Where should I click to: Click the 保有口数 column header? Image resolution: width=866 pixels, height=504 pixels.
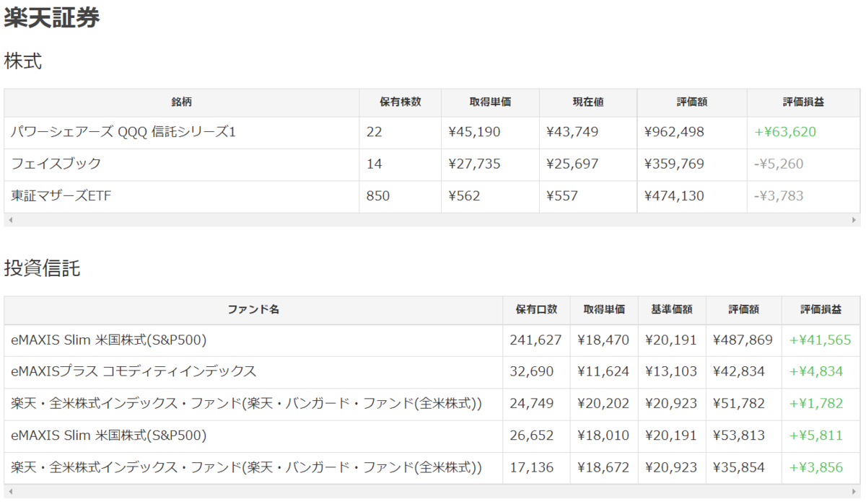(x=536, y=310)
